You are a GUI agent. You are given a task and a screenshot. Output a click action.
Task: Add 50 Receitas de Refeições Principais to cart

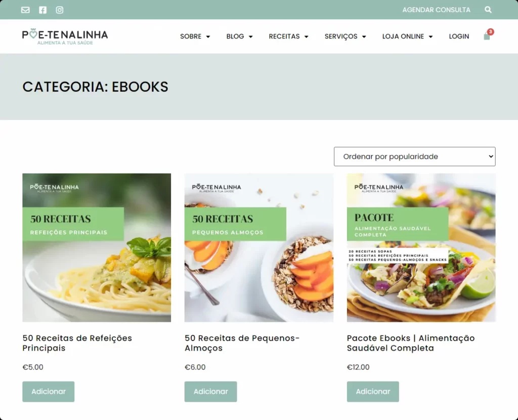pos(48,392)
